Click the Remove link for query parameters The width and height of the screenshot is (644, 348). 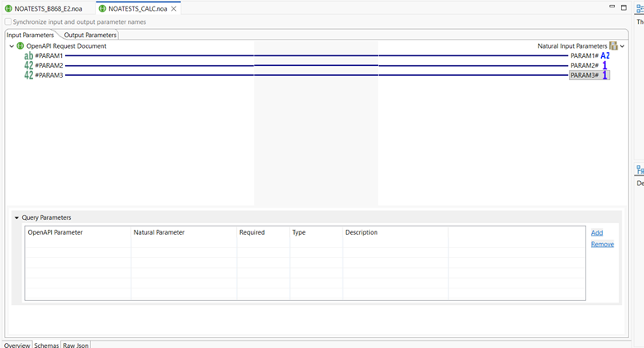point(602,245)
